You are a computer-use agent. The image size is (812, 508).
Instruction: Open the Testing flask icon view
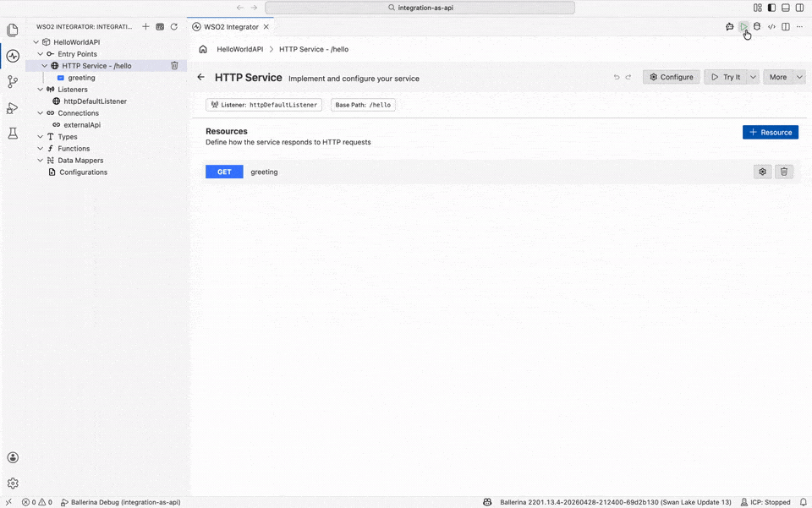coord(13,134)
